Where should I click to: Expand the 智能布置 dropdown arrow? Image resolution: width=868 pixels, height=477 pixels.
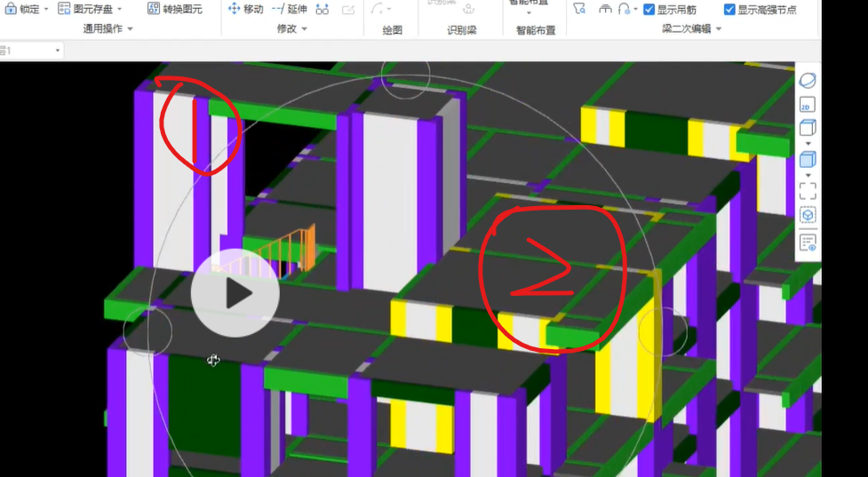click(529, 12)
